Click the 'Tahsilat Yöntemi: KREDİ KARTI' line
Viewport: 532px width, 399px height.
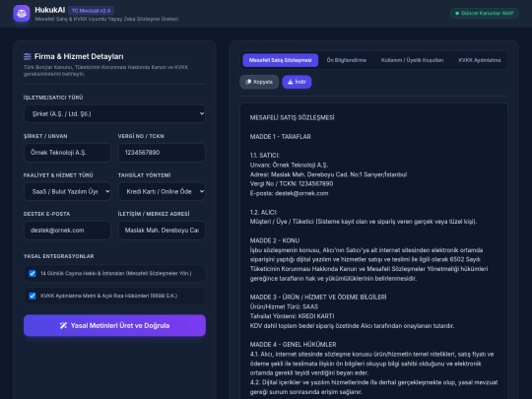point(293,316)
